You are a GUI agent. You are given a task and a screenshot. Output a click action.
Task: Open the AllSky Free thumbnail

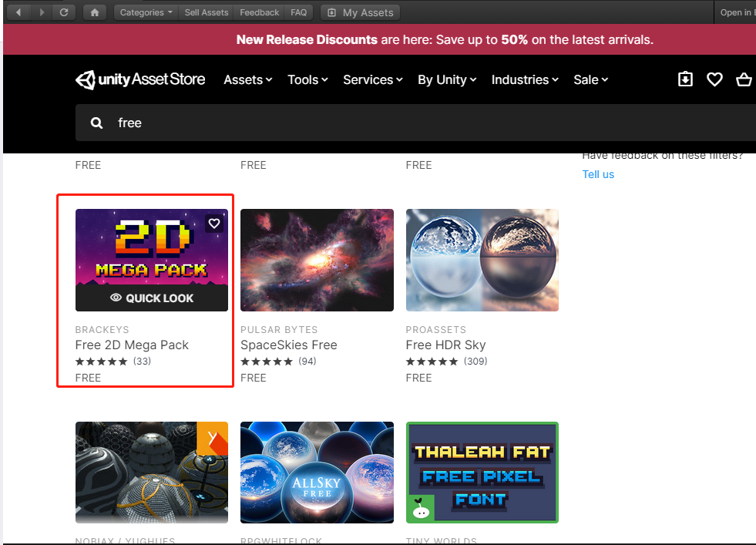tap(317, 473)
